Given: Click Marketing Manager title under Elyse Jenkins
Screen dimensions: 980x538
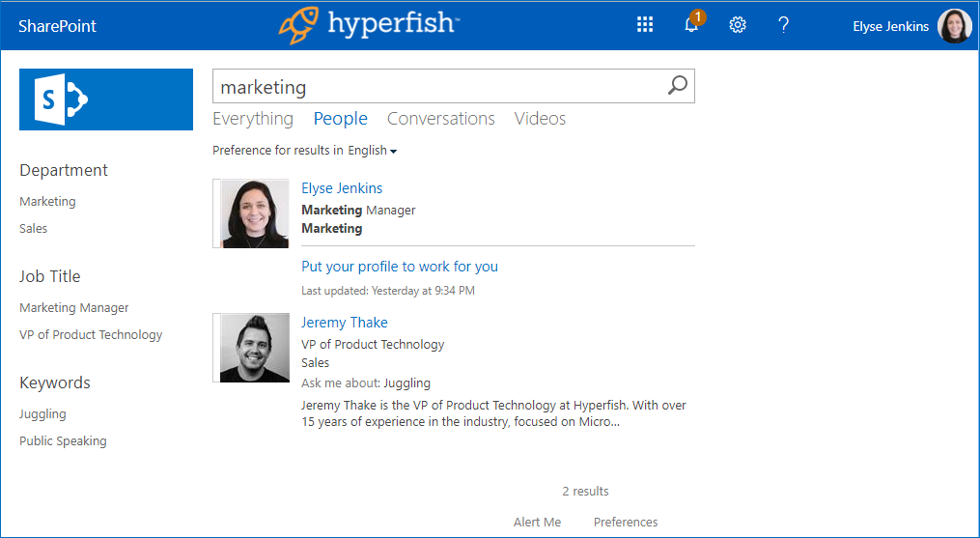Looking at the screenshot, I should (358, 211).
